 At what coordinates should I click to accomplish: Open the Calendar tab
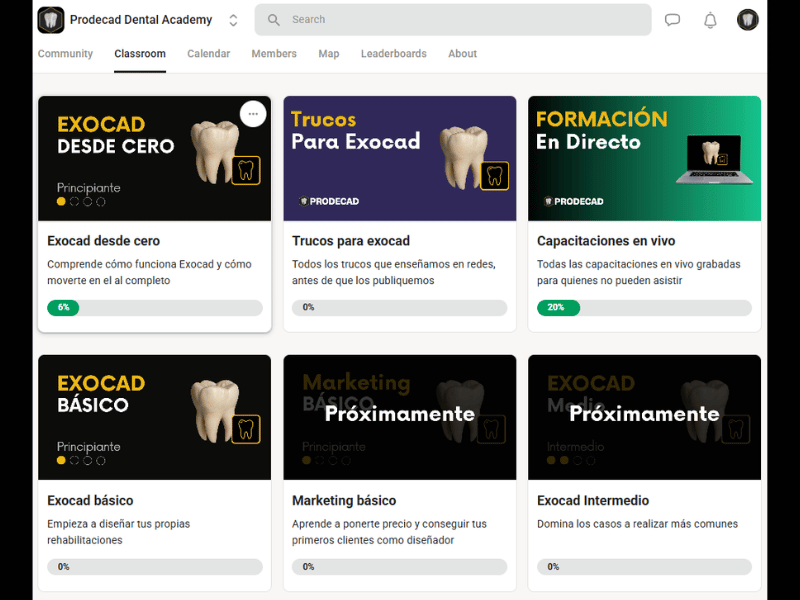click(208, 54)
